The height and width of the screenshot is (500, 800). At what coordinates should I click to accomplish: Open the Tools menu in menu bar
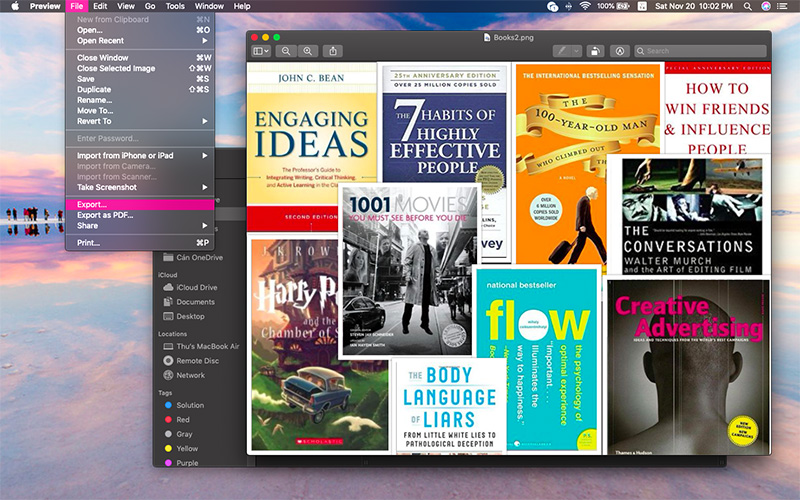175,6
